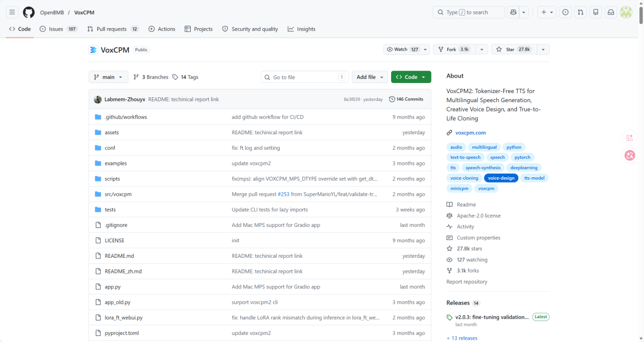Open the Releases heading link
Screen dimensions: 644x342
458,303
